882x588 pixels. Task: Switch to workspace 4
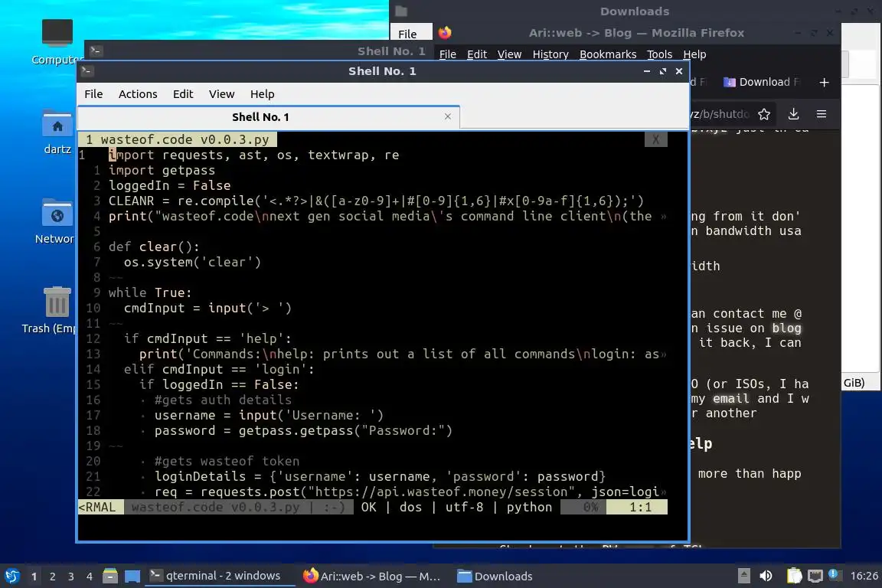[x=90, y=577]
